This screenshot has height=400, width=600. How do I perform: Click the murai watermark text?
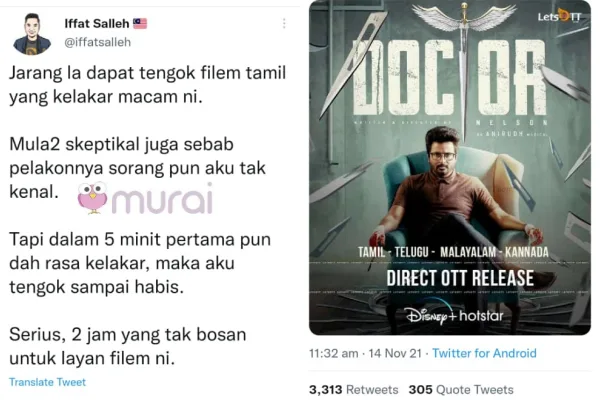coord(162,198)
